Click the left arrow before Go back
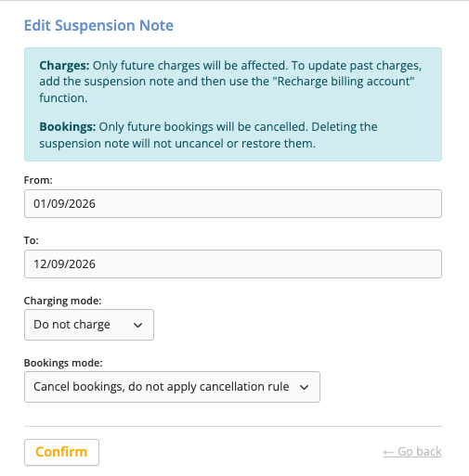This screenshot has height=476, width=469. pyautogui.click(x=388, y=453)
